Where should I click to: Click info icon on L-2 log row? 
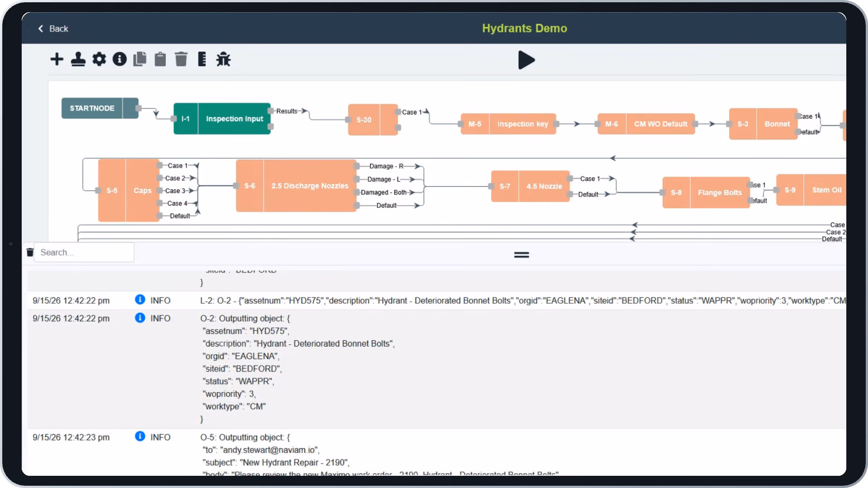click(140, 300)
